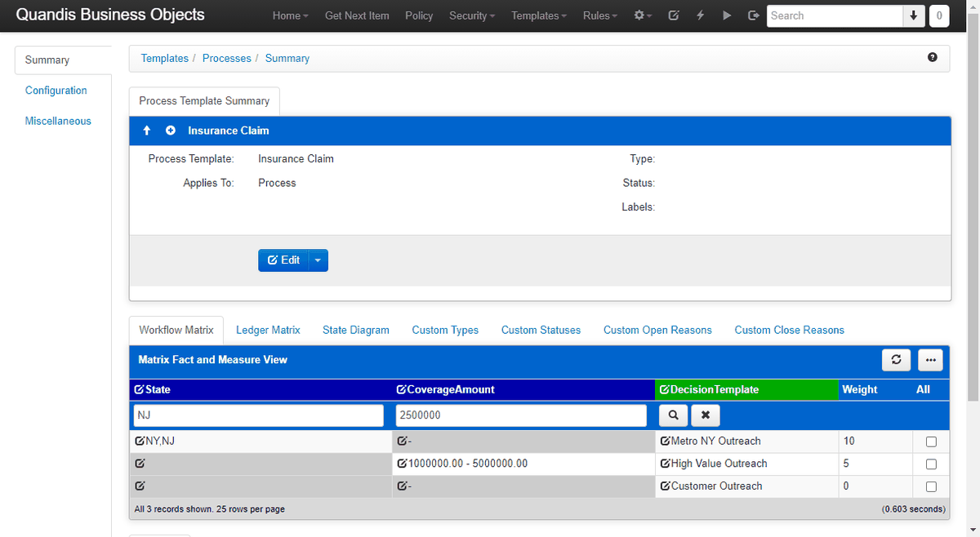
Task: Check the Metro NY Outreach row checkbox
Action: click(931, 442)
